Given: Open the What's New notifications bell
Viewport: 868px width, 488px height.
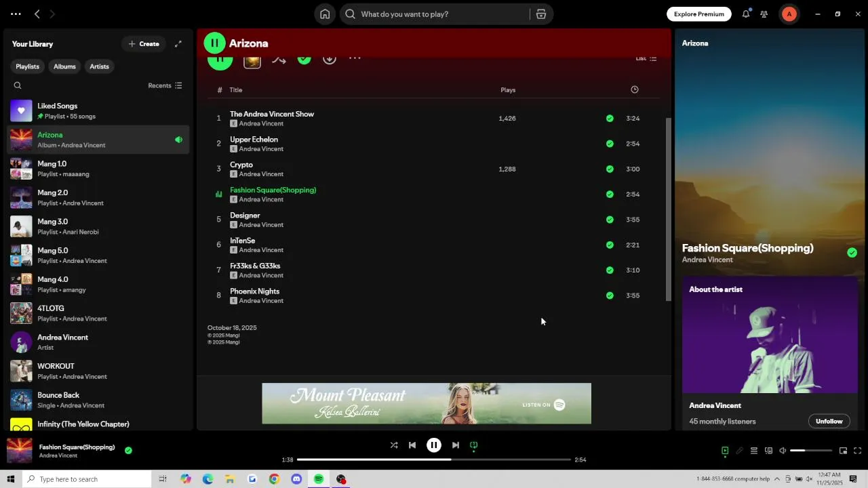Looking at the screenshot, I should point(746,14).
